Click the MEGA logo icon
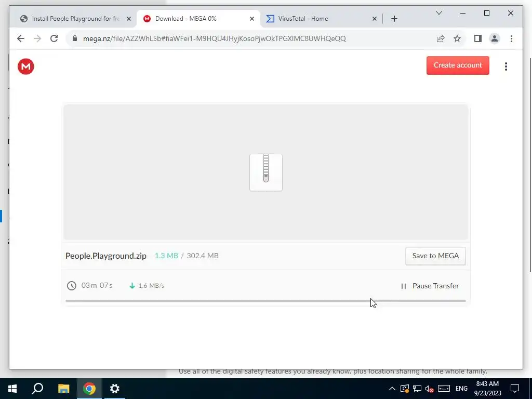Image resolution: width=532 pixels, height=399 pixels. 26,66
